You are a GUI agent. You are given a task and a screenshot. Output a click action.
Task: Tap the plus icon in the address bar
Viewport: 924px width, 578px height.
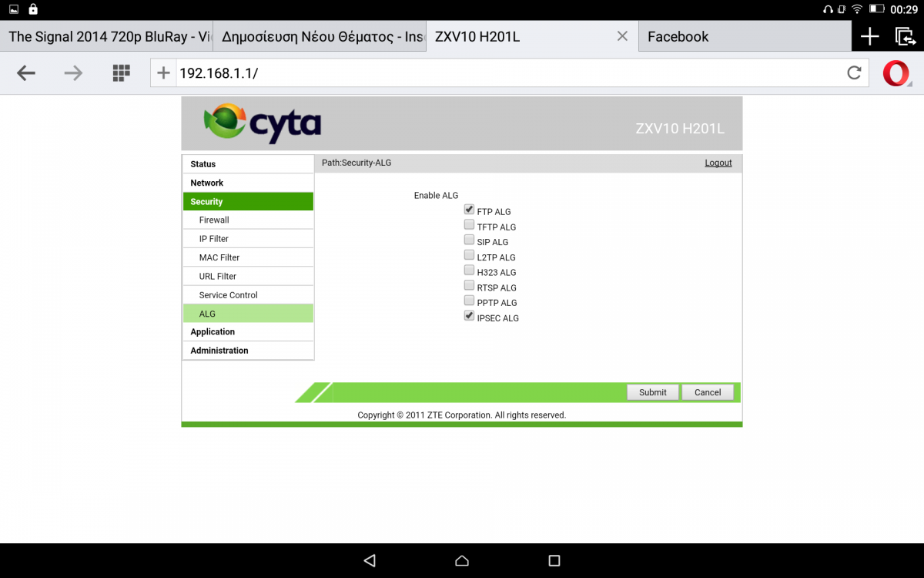163,73
